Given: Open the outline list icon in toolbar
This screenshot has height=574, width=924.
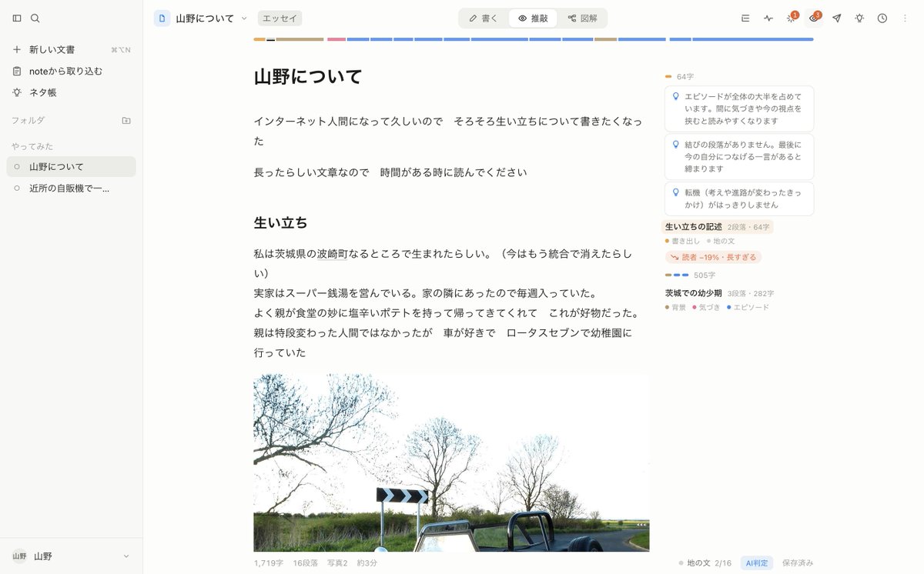Looking at the screenshot, I should (x=745, y=18).
